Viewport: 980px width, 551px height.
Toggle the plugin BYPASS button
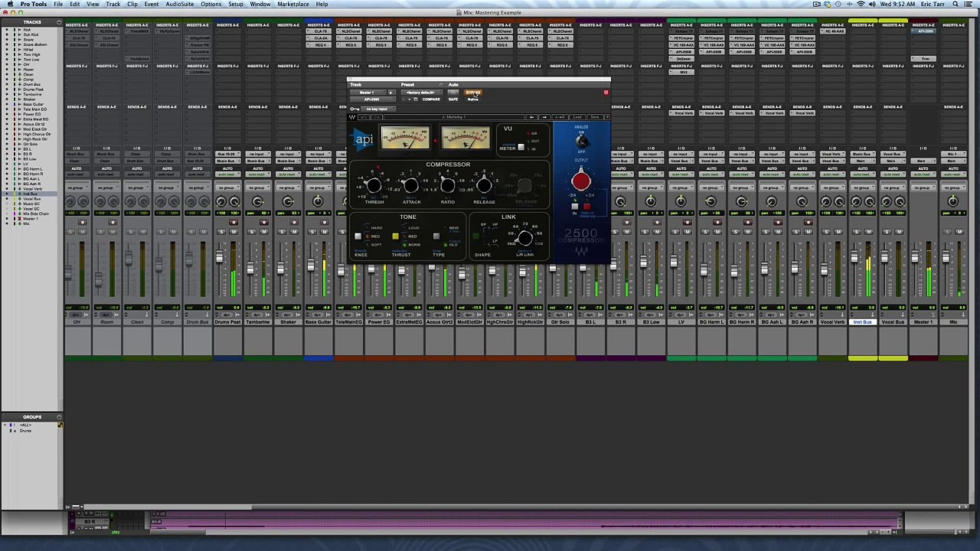(472, 93)
